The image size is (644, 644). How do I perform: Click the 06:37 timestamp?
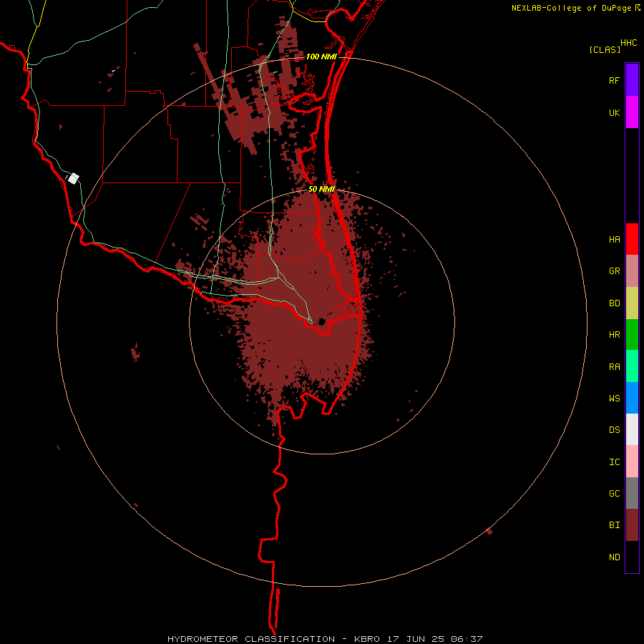(467, 639)
